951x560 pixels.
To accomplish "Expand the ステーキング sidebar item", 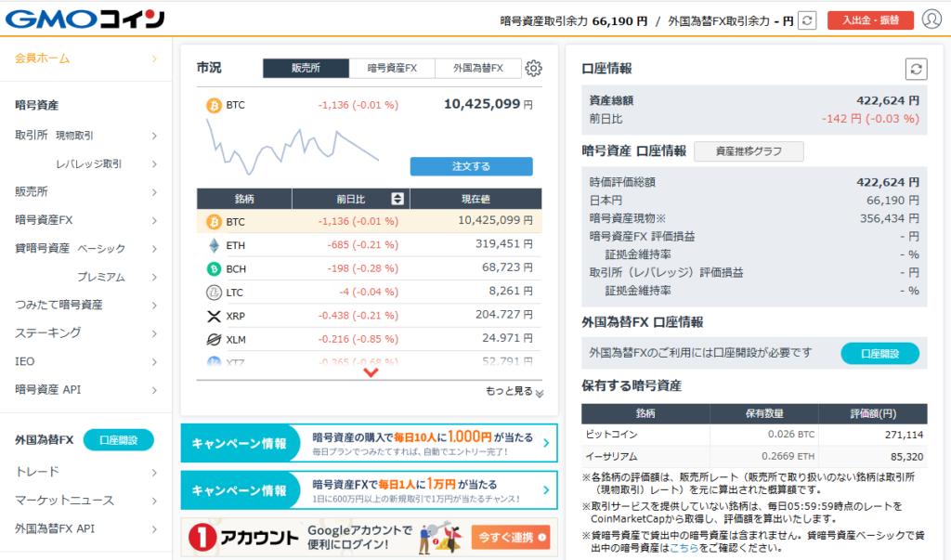I will [85, 332].
